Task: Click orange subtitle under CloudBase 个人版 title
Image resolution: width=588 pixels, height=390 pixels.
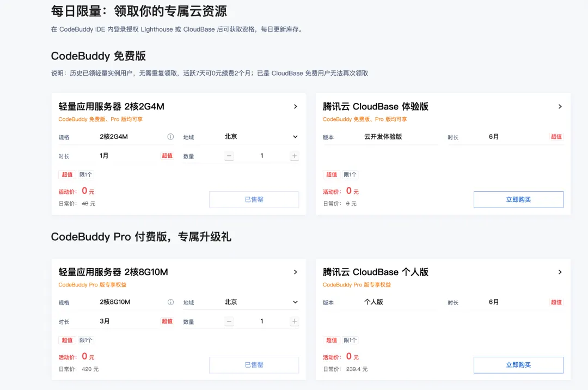Action: (357, 285)
